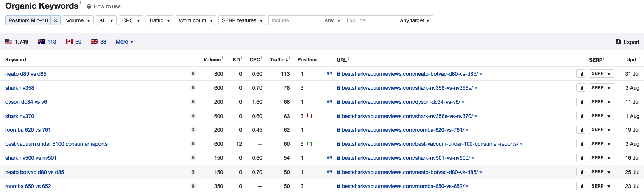Open chart icon for shark nv500 vs nv501

click(580, 158)
